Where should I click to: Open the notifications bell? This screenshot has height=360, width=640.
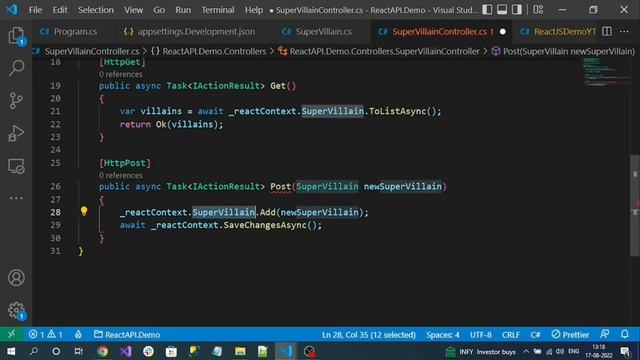point(624,334)
